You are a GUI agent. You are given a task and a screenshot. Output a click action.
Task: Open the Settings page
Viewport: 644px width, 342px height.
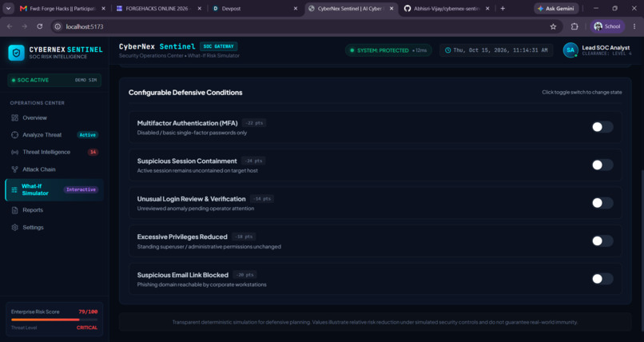[x=54, y=228]
